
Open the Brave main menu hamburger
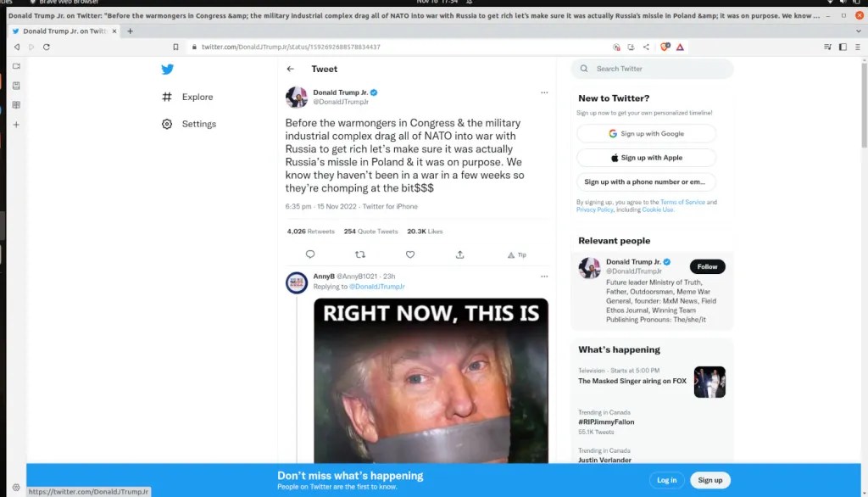pyautogui.click(x=857, y=47)
